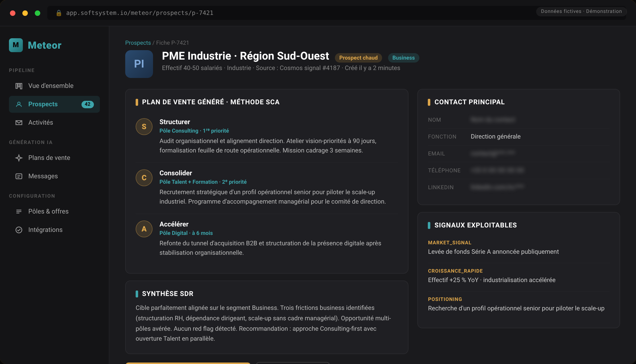Click the Direction générale function value
Viewport: 636px width, 364px height.
coord(495,137)
